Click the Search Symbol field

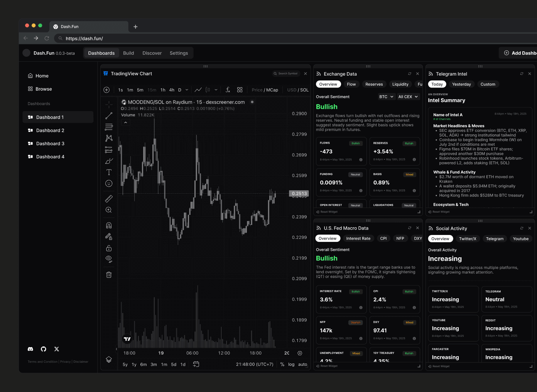pos(286,74)
